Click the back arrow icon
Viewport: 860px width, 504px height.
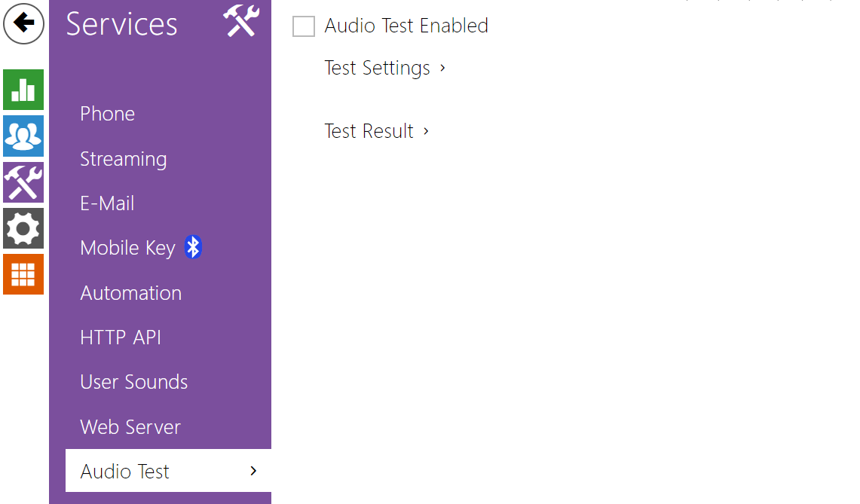23,23
